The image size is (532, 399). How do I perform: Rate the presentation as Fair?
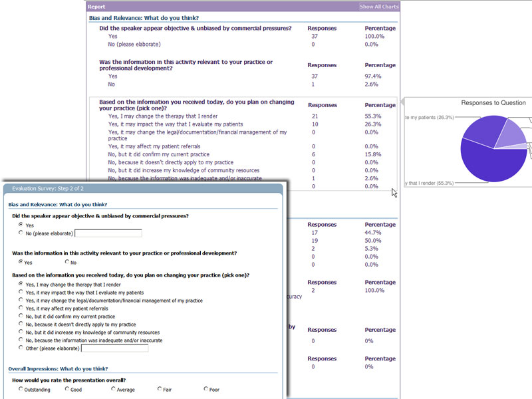click(160, 389)
